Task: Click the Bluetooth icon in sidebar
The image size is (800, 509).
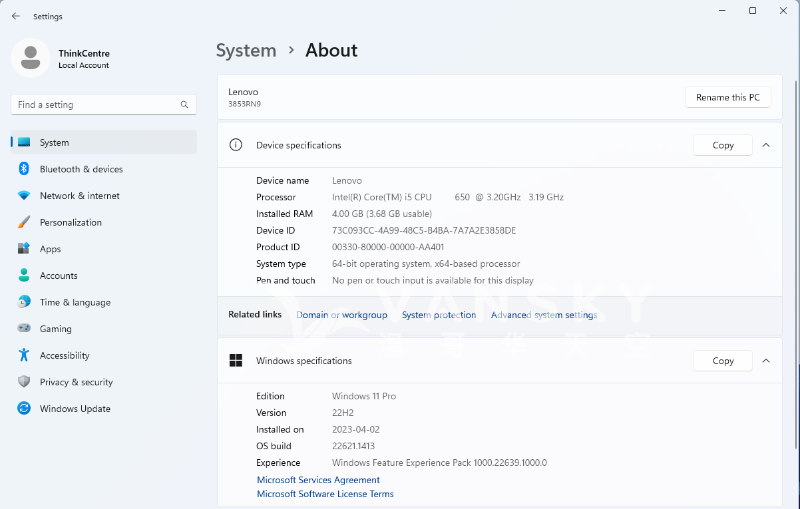Action: tap(24, 169)
